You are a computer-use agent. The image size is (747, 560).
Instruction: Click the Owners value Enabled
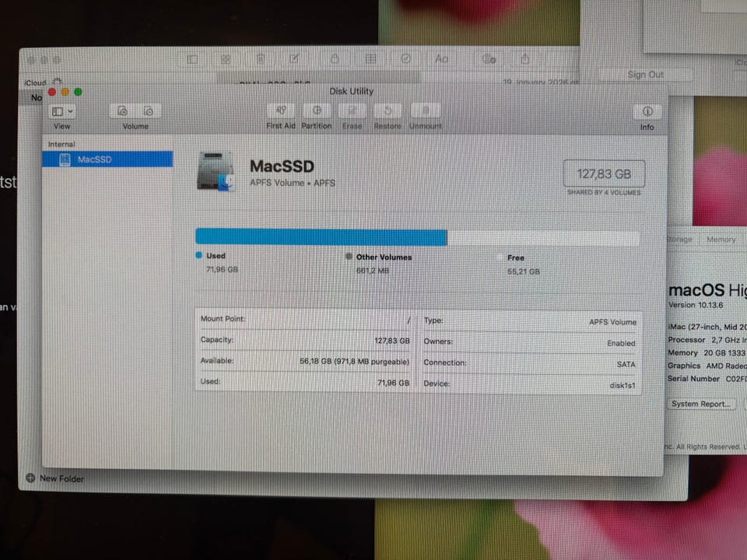621,343
